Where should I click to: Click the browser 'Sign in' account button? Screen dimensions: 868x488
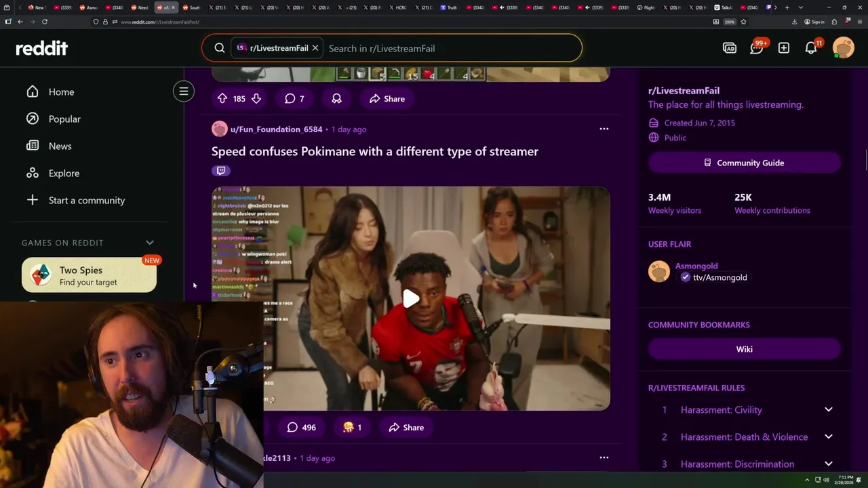[x=814, y=22]
